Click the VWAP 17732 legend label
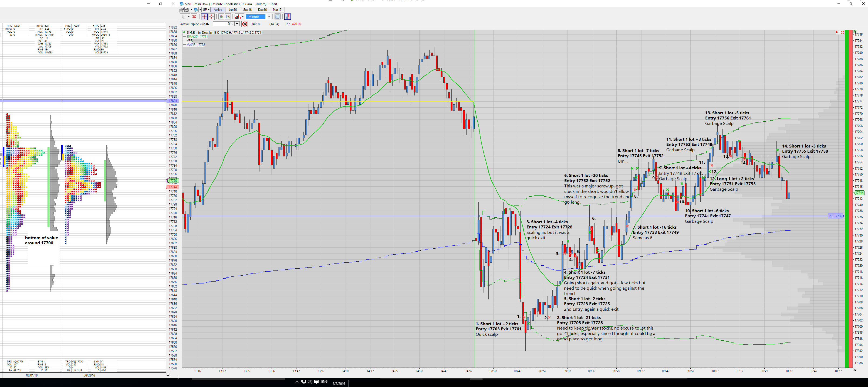868x387 pixels. pyautogui.click(x=196, y=45)
